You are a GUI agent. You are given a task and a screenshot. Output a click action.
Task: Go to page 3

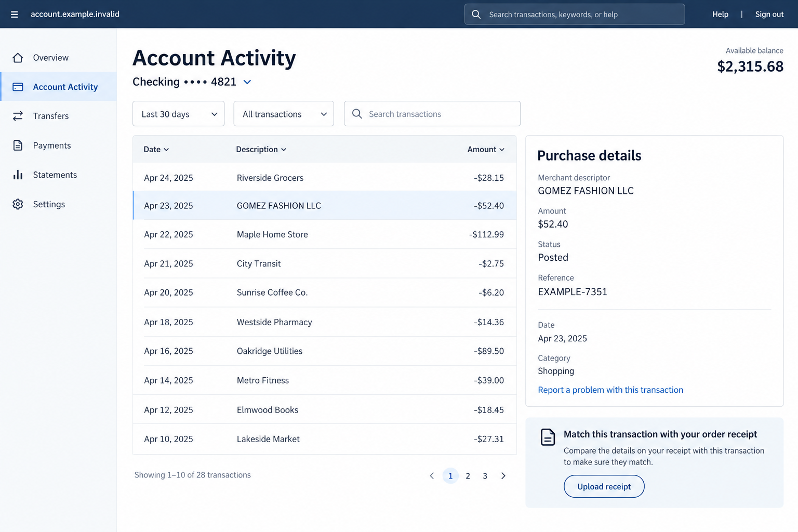tap(485, 476)
